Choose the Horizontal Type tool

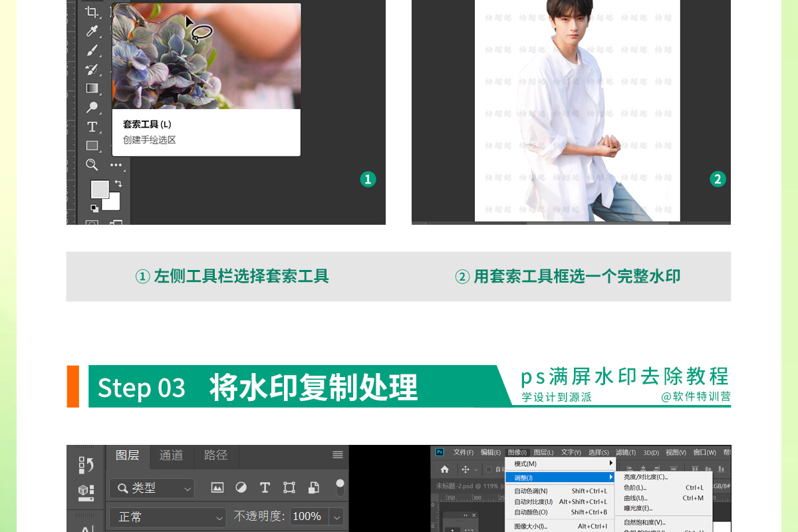point(92,126)
